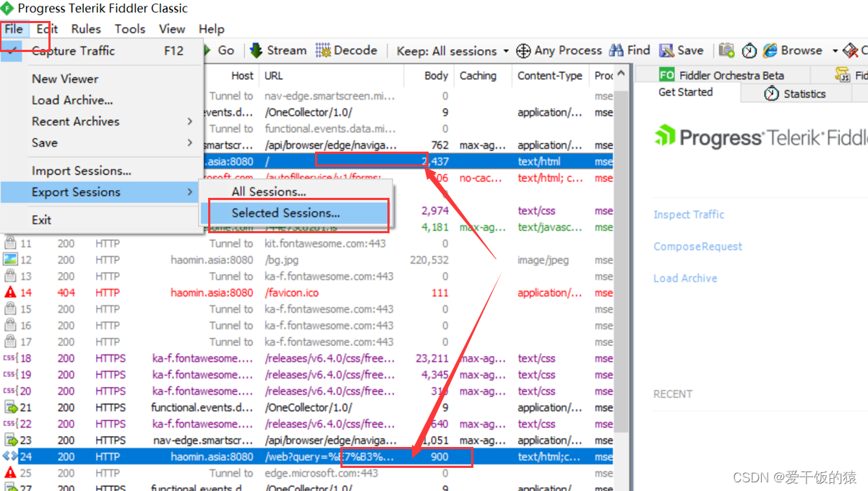The height and width of the screenshot is (491, 868).
Task: Click the Decode toolbar icon
Action: click(323, 51)
